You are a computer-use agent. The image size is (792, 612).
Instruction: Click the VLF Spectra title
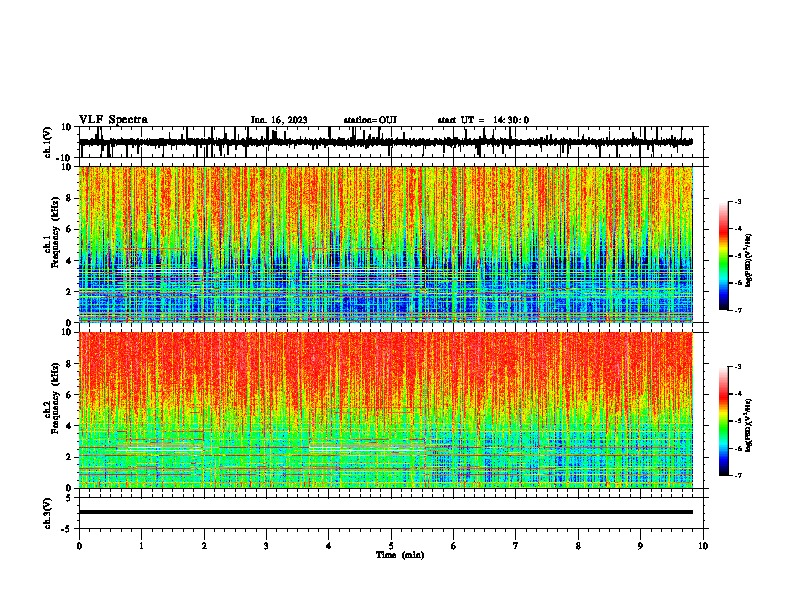113,120
